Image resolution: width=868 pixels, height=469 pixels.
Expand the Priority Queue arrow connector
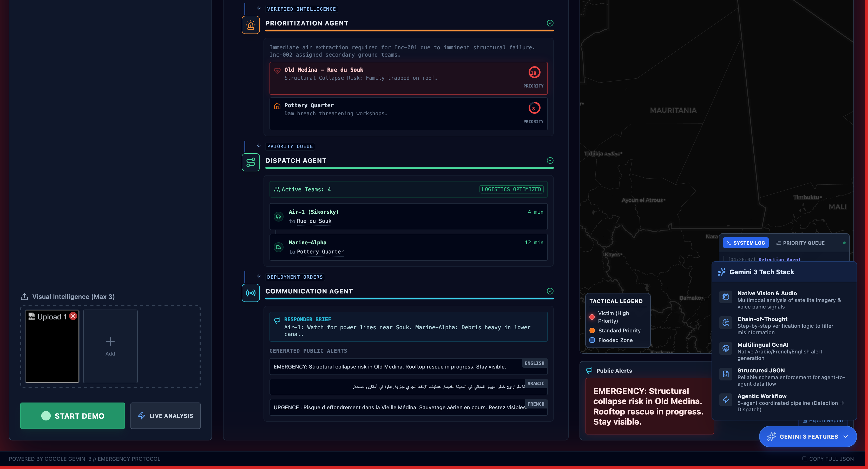click(x=258, y=146)
